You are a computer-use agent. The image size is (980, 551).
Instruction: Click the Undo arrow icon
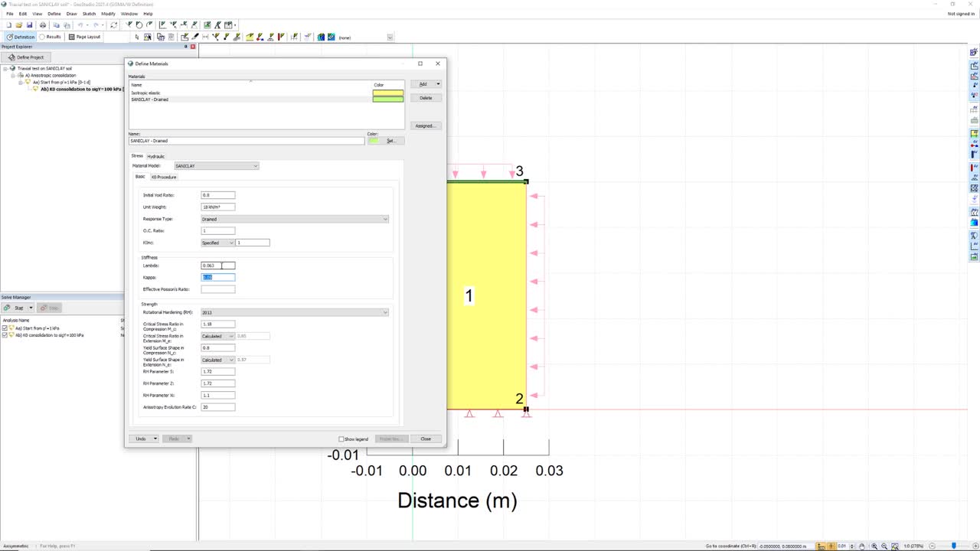coord(80,25)
